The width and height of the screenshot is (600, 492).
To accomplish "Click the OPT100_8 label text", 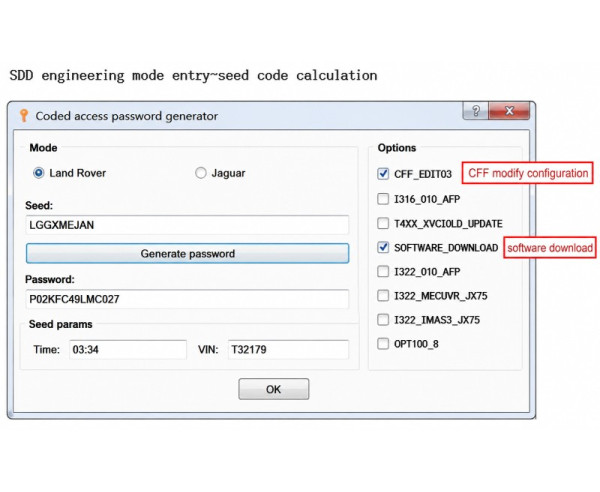I will click(x=416, y=344).
